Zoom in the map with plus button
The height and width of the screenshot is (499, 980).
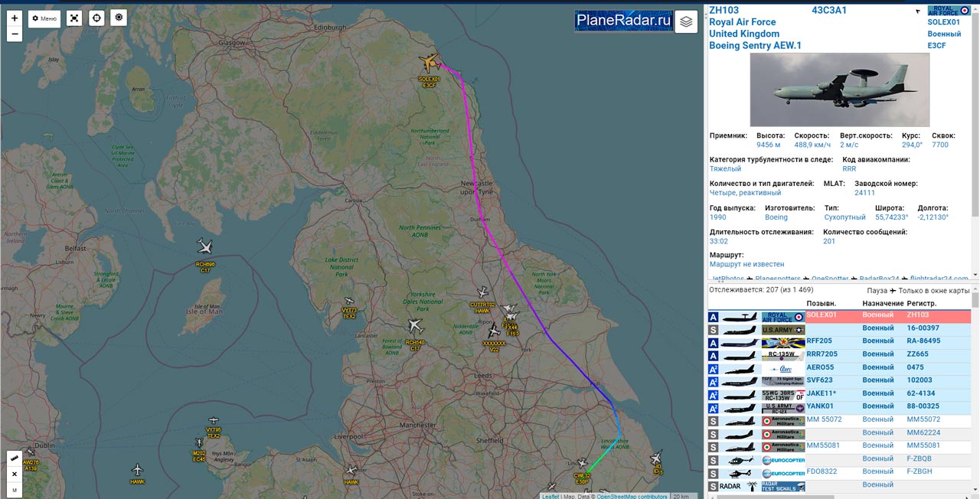click(x=15, y=18)
